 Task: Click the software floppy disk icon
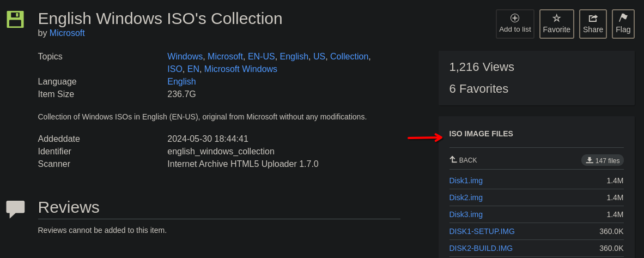click(15, 19)
